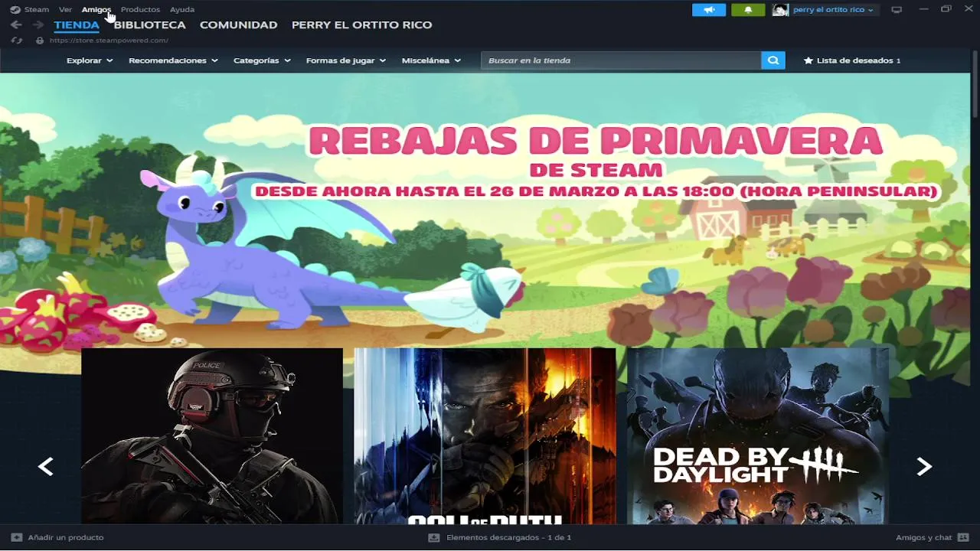Viewport: 980px width, 551px height.
Task: Switch to the BIBLIOTECA tab
Action: tap(150, 24)
